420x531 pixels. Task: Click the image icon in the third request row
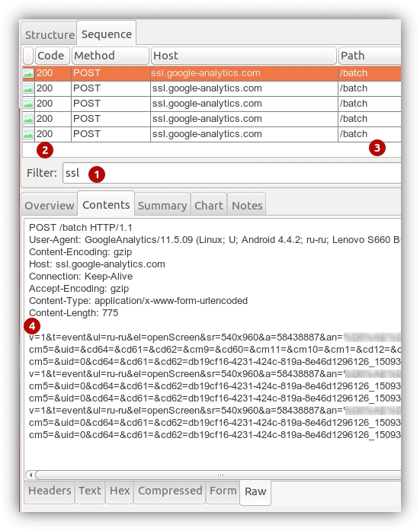(x=28, y=104)
